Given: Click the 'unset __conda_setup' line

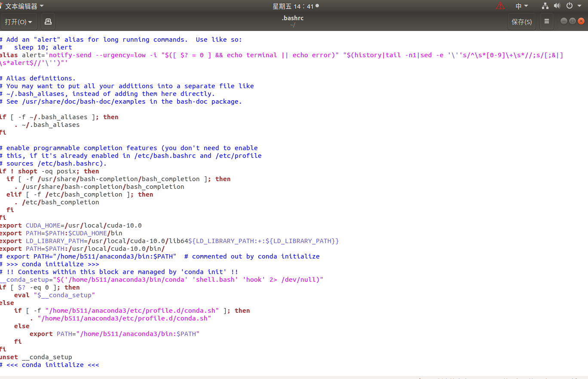Looking at the screenshot, I should click(36, 357).
